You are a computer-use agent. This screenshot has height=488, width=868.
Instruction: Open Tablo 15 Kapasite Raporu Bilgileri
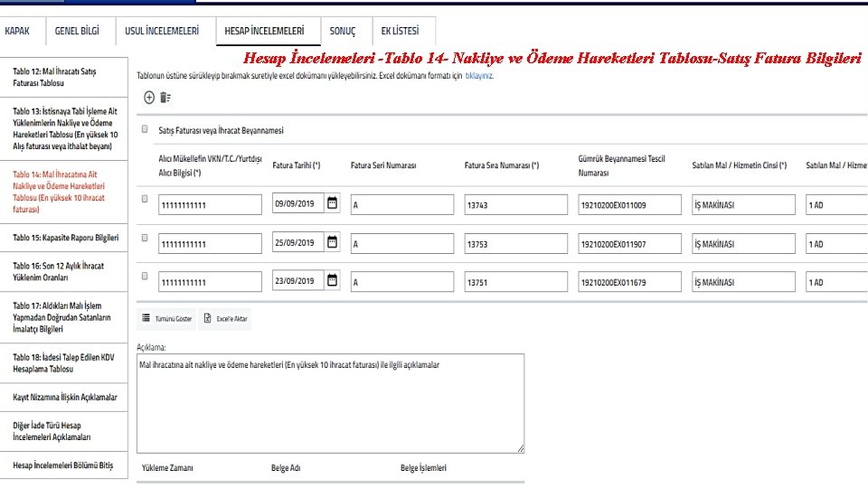point(63,238)
